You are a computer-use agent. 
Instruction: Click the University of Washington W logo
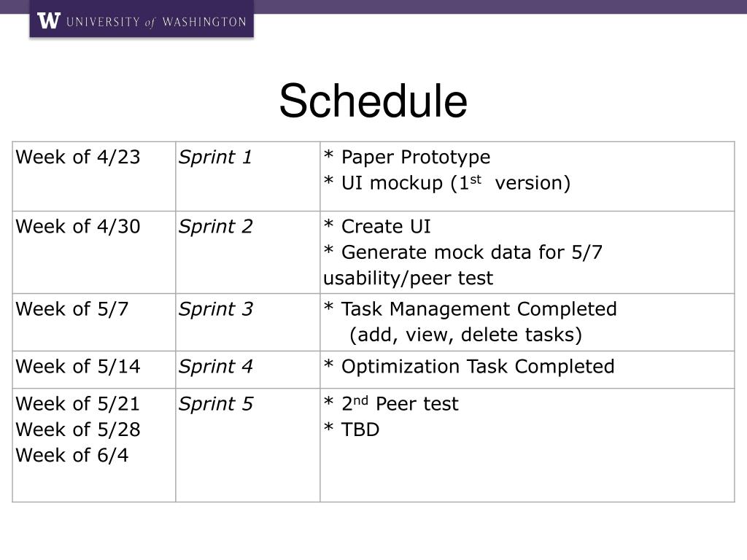click(48, 21)
